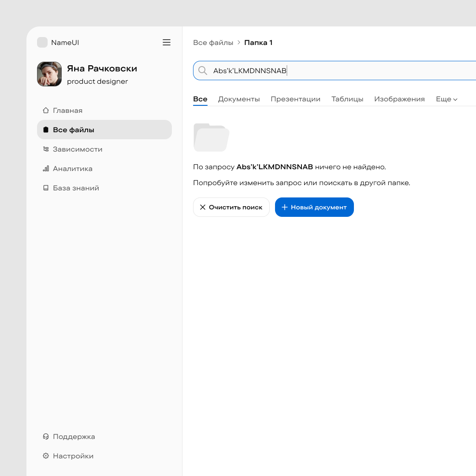The image size is (476, 476).
Task: Click the empty folder illustration
Action: pyautogui.click(x=211, y=138)
